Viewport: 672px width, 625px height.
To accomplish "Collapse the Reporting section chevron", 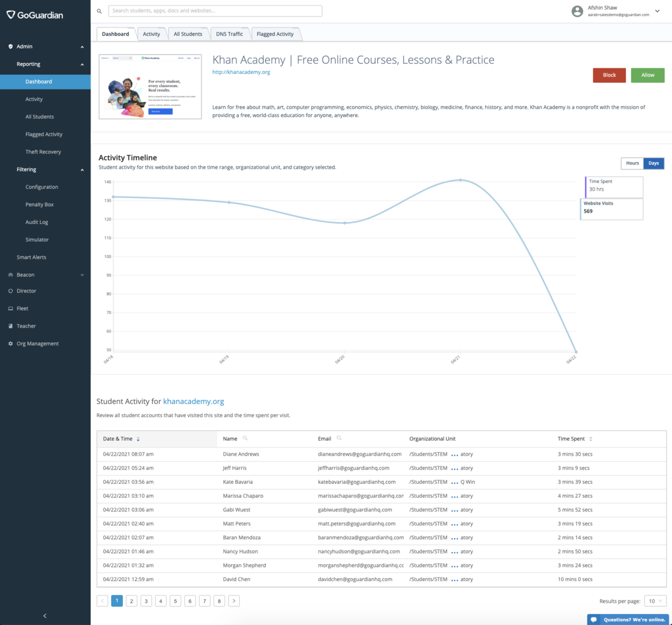I will pos(82,64).
